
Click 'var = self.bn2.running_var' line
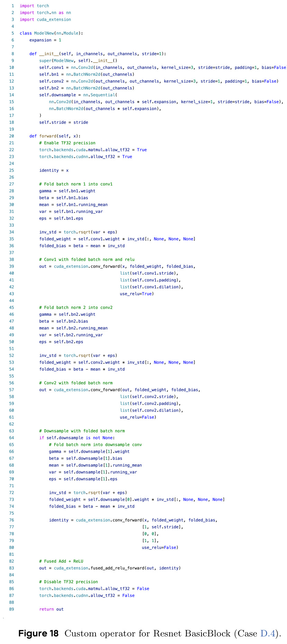click(x=71, y=335)
